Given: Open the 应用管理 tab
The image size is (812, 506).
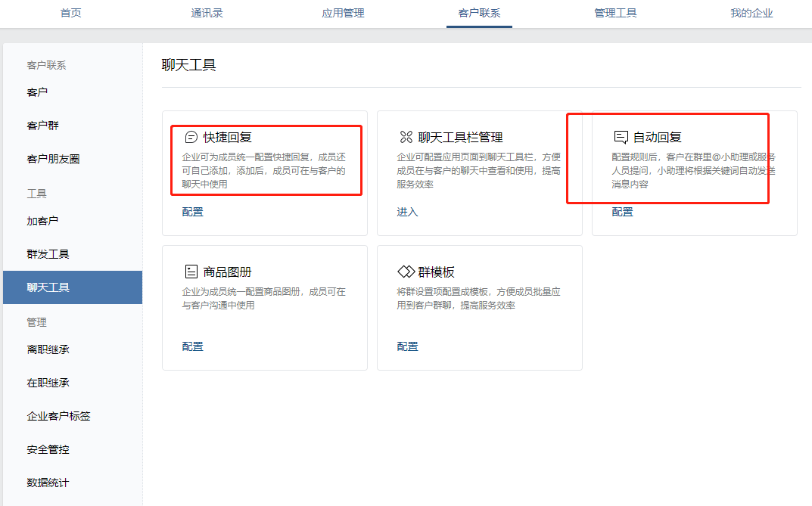Looking at the screenshot, I should tap(343, 13).
